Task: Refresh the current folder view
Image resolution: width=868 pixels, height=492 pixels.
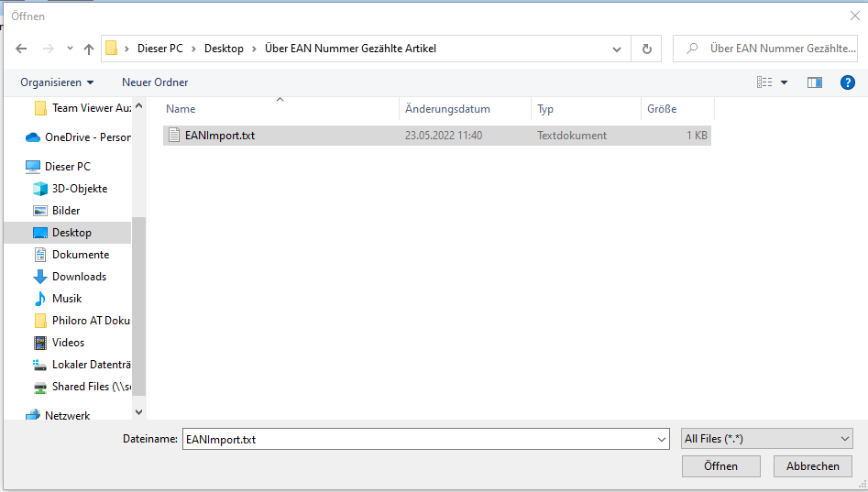Action: coord(647,49)
